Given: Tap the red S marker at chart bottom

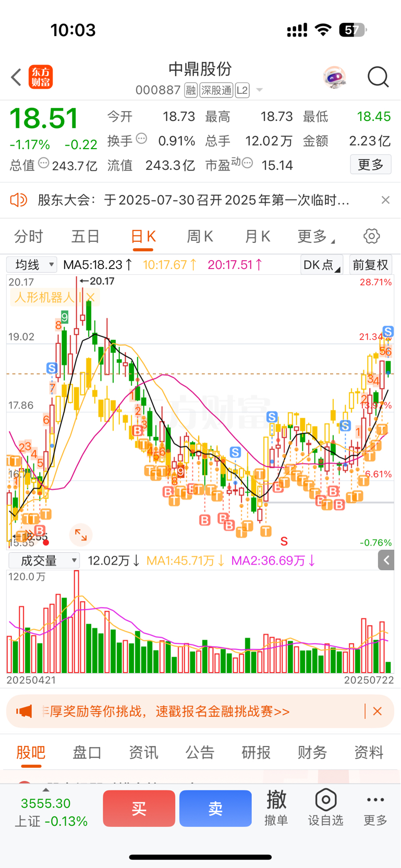Looking at the screenshot, I should (x=284, y=541).
